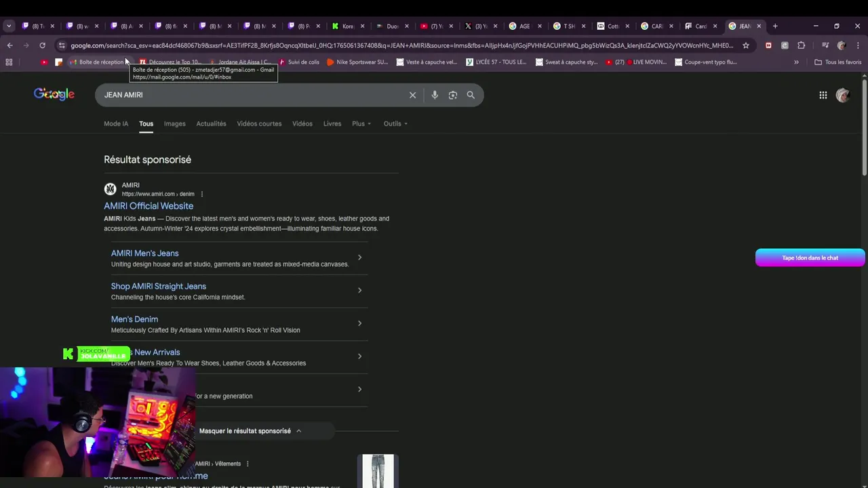Screen dimensions: 868x488
Task: Open tab search dropdown arrow
Action: tap(9, 26)
